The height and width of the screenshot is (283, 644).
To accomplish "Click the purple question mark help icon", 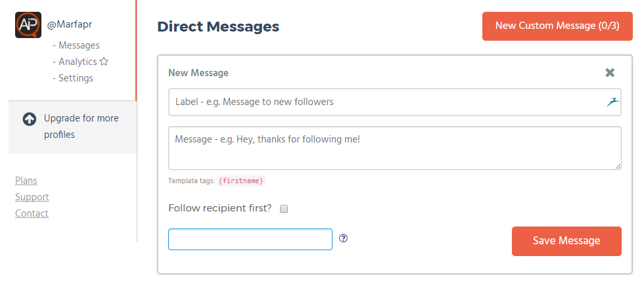I will [343, 238].
